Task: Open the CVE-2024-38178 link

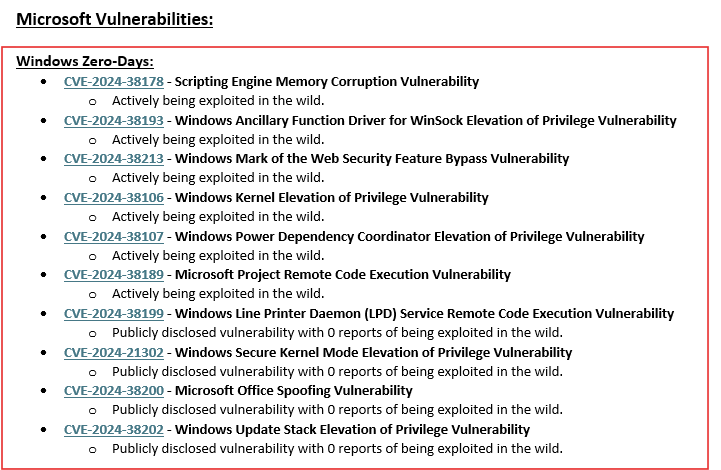Action: point(113,82)
